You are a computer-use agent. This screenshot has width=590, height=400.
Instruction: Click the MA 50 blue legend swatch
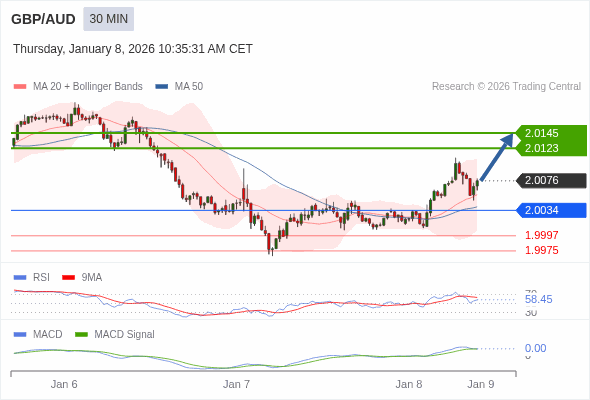tap(161, 87)
